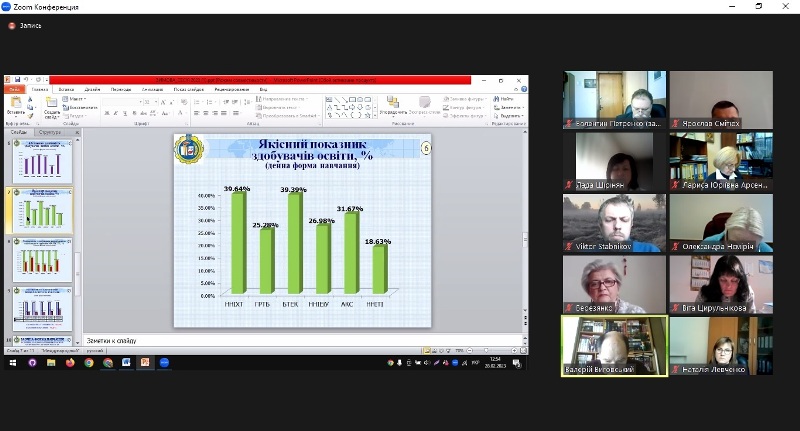Click the PowerPoint Save icon

17,80
